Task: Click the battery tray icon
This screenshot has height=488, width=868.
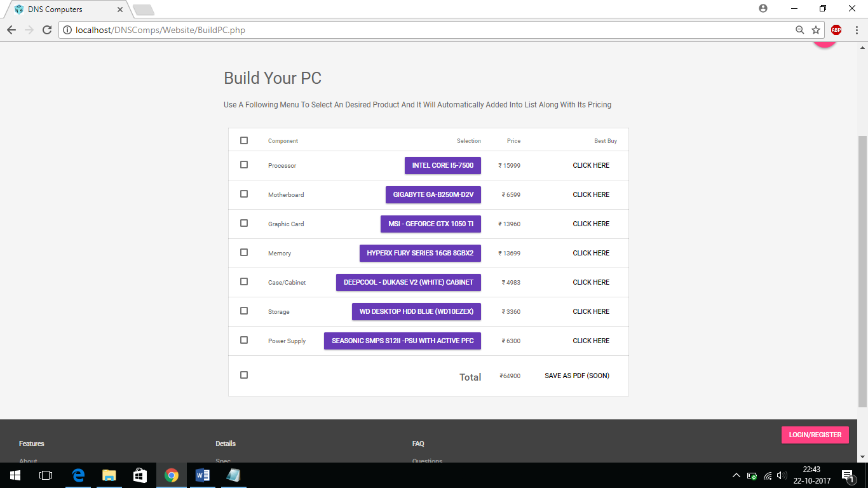Action: 752,475
